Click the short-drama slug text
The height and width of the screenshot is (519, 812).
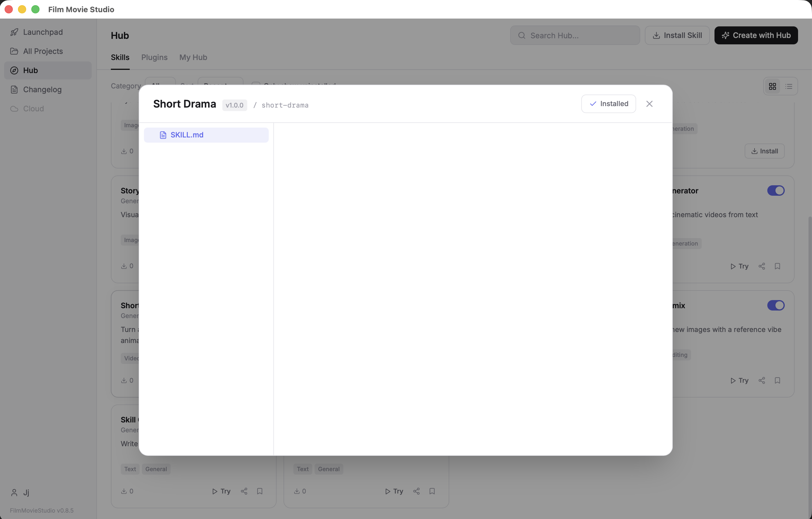click(x=285, y=105)
